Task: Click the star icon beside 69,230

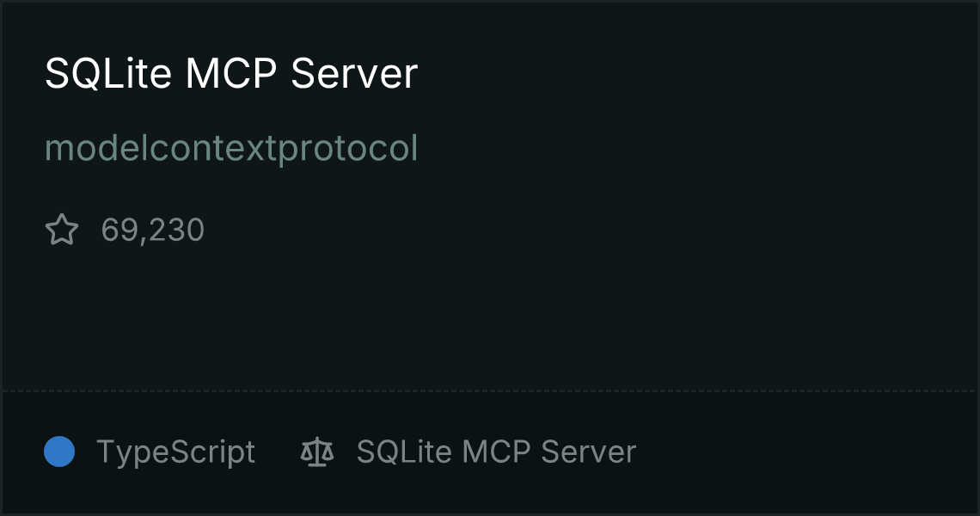Action: (62, 230)
